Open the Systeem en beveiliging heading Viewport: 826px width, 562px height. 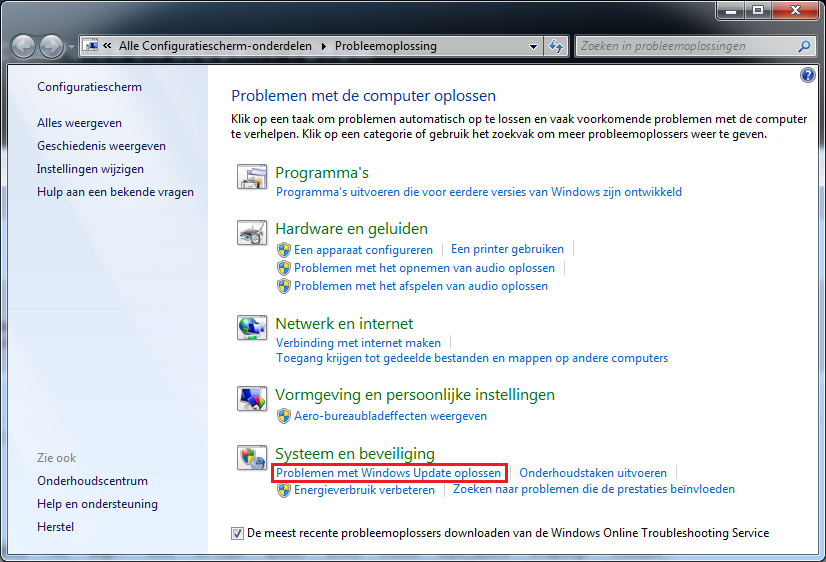pos(355,453)
